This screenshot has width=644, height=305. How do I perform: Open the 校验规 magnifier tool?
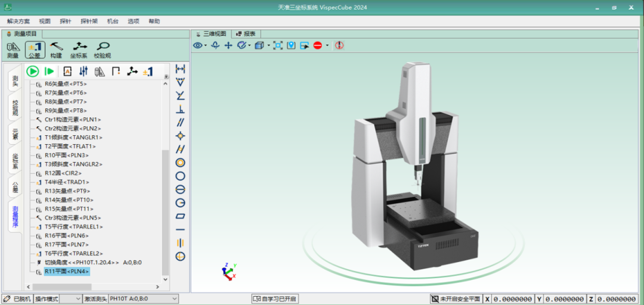click(103, 49)
